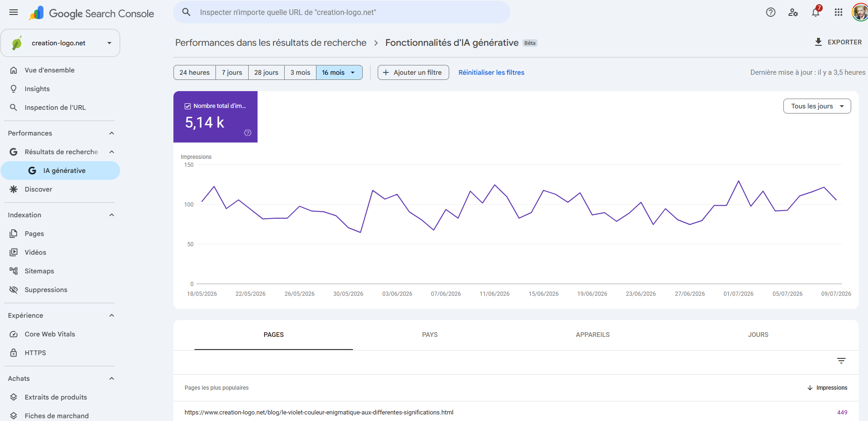
Task: Click the search magnifier icon
Action: click(x=186, y=12)
